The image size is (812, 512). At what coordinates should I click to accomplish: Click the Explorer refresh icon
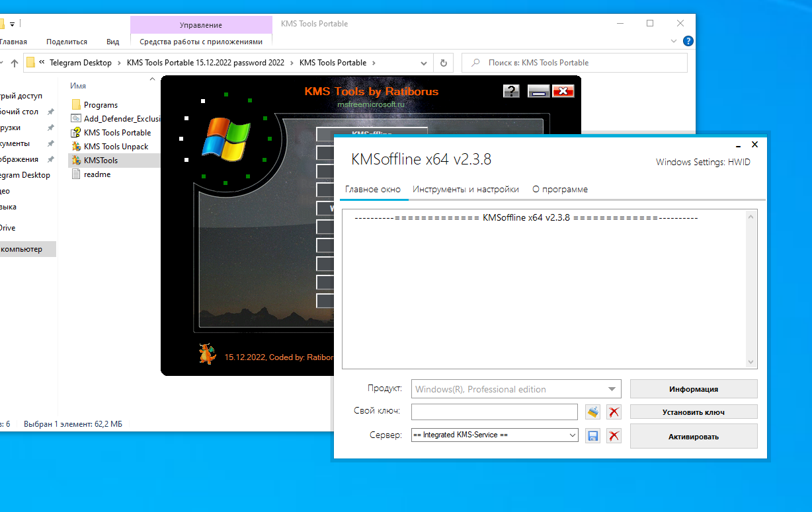[443, 63]
